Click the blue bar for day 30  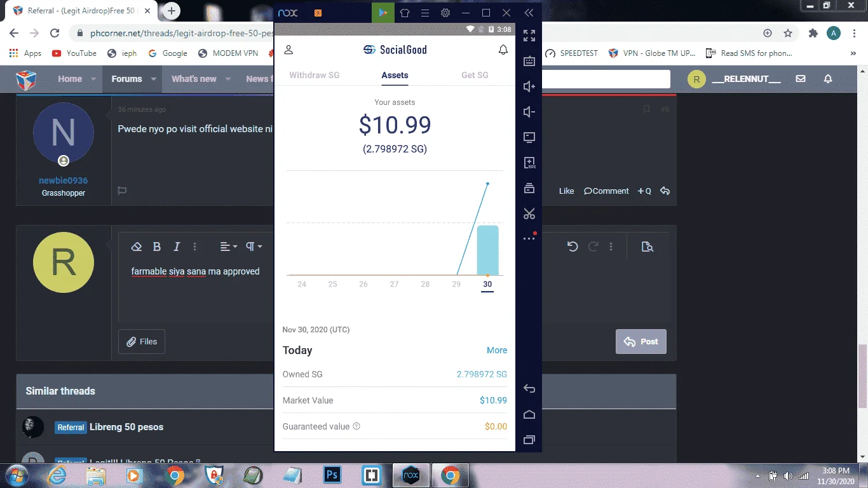(x=487, y=250)
